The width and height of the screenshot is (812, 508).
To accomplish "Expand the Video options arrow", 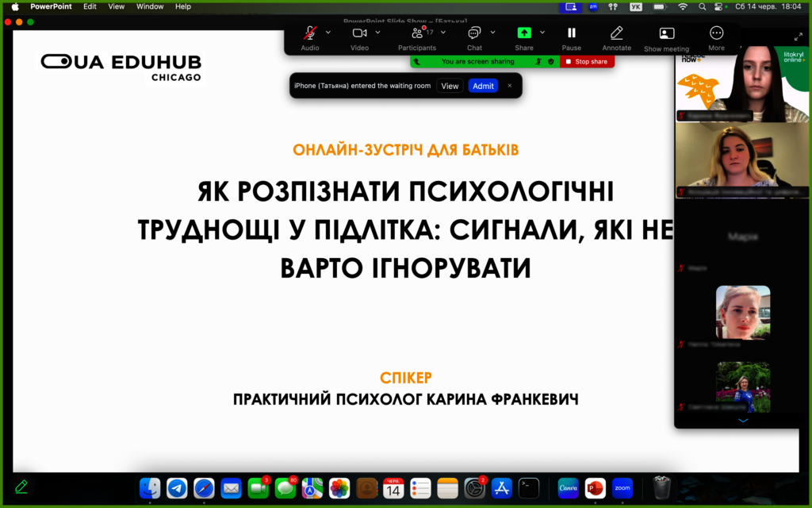I will click(x=378, y=32).
